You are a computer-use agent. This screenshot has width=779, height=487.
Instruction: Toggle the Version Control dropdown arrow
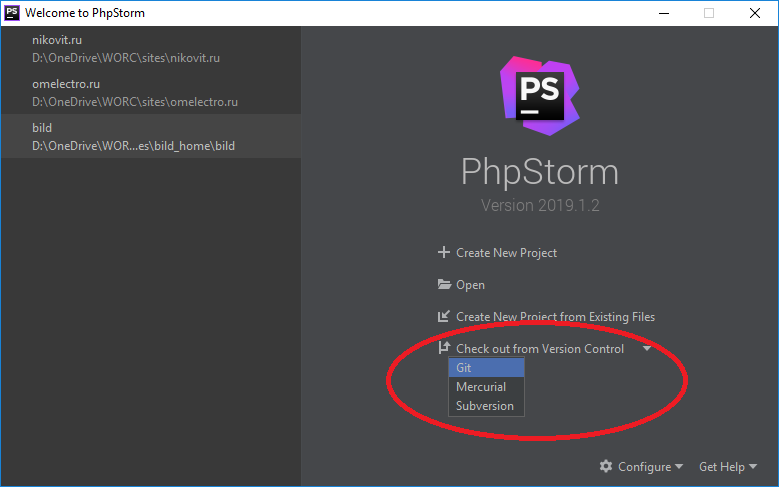click(646, 349)
